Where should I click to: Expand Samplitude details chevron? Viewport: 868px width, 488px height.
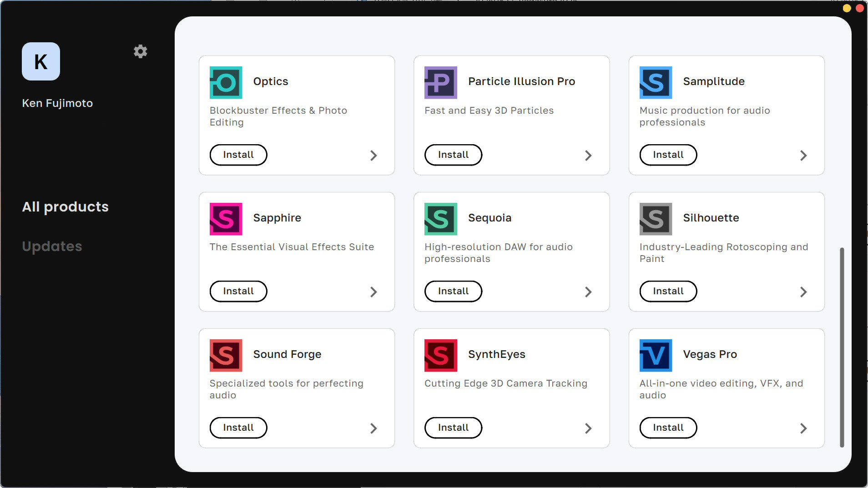coord(803,156)
